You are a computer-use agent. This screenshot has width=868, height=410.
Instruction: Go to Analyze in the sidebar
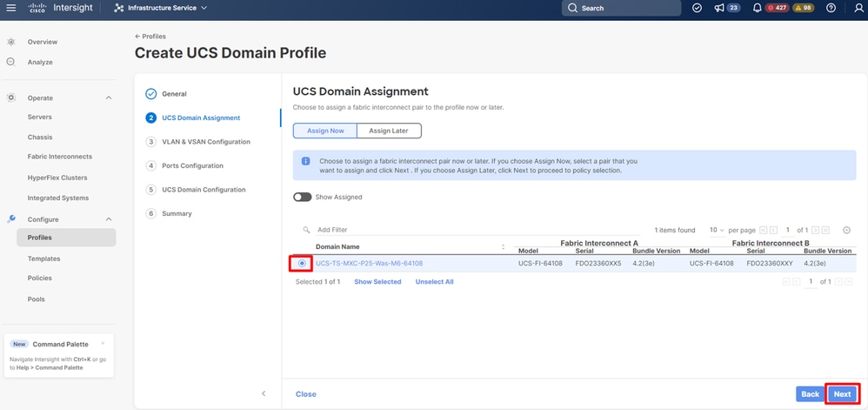click(x=40, y=62)
